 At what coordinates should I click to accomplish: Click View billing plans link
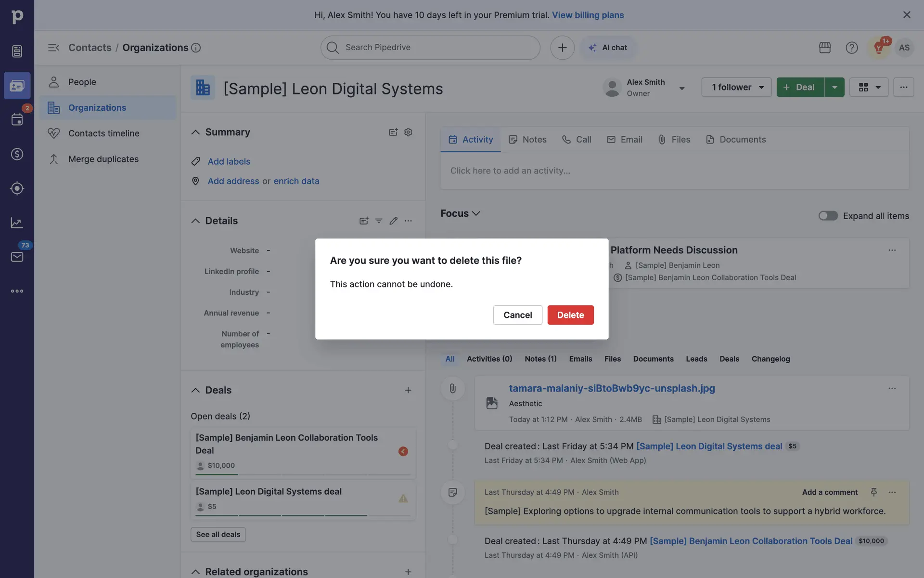point(588,15)
